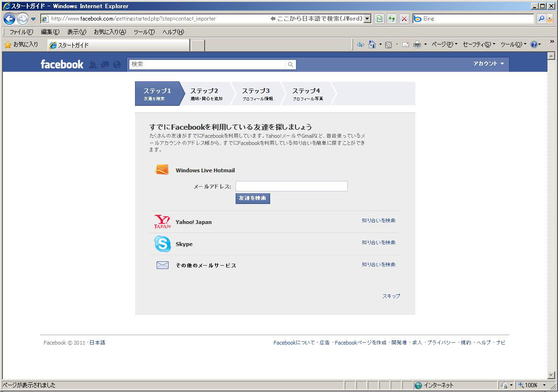Click the Facebookページを作成 footer link

[361, 343]
